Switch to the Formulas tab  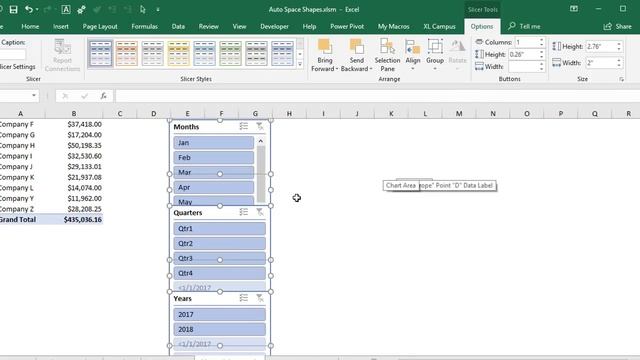pyautogui.click(x=144, y=27)
